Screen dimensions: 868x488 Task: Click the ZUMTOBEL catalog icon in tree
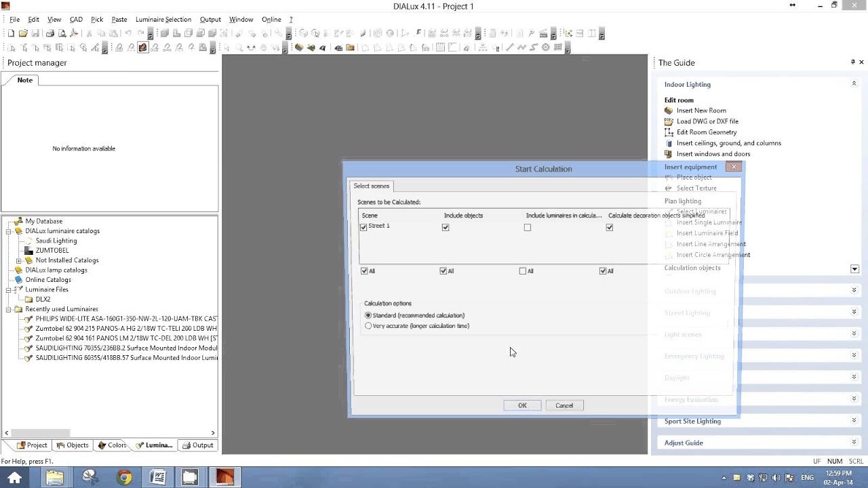(x=28, y=250)
